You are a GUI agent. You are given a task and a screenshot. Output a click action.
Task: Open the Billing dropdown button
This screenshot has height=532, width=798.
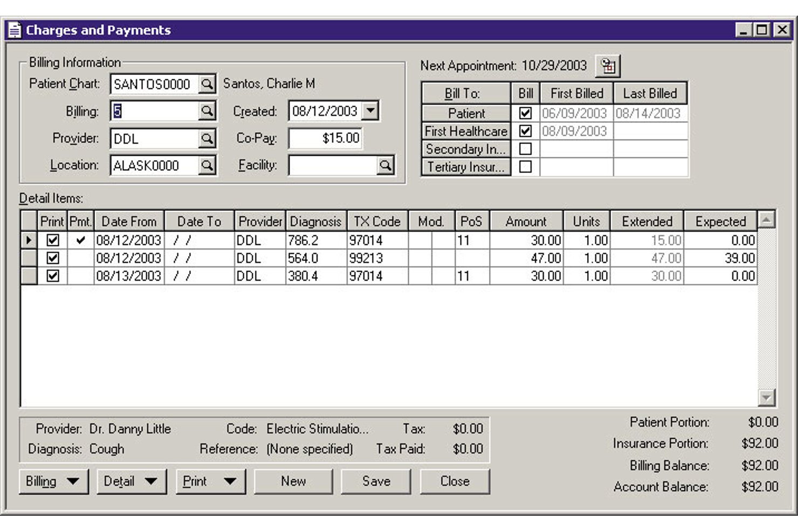54,481
